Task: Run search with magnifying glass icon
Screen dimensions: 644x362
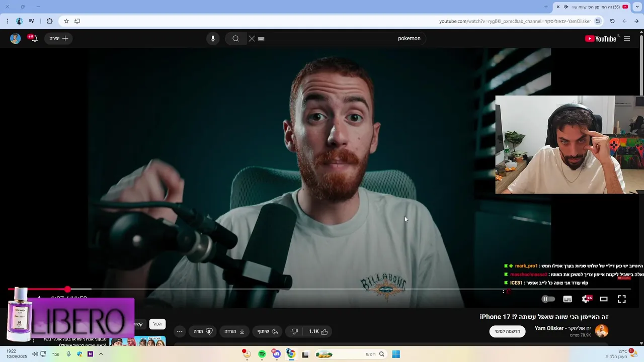Action: (x=235, y=39)
